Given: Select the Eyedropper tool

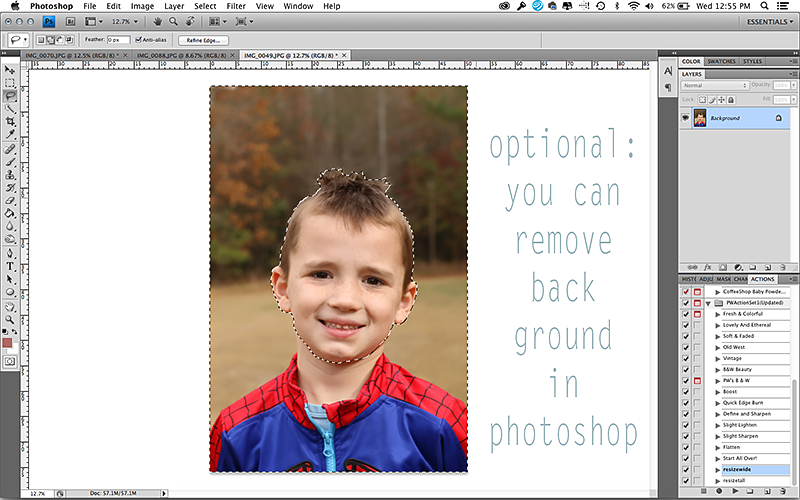Looking at the screenshot, I should point(10,134).
